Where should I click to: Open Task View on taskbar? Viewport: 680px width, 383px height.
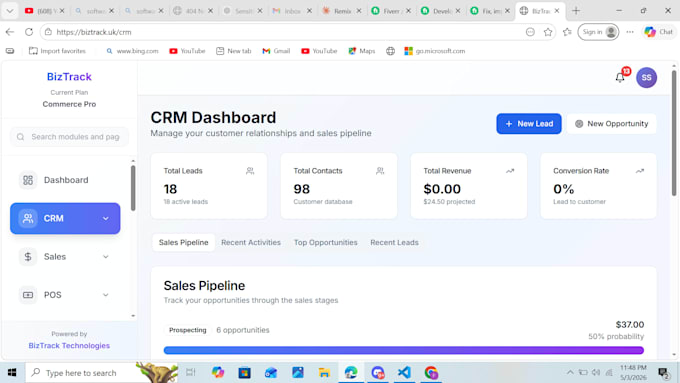tap(191, 372)
